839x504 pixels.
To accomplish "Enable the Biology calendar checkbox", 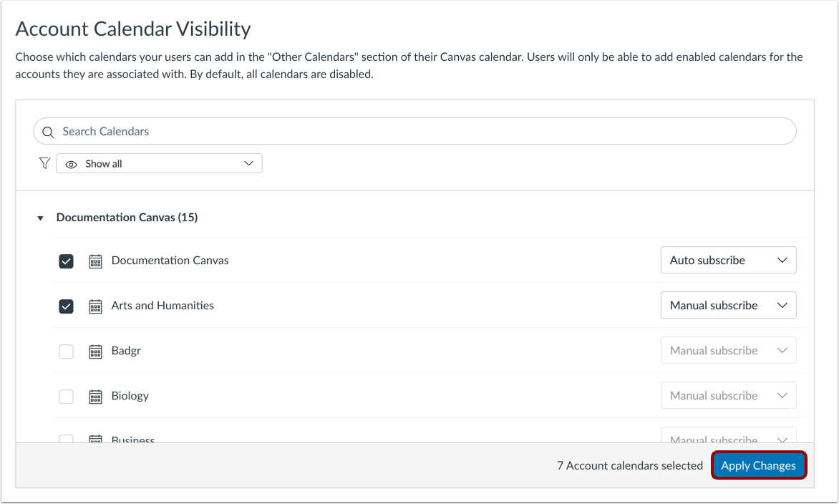I will pos(66,397).
